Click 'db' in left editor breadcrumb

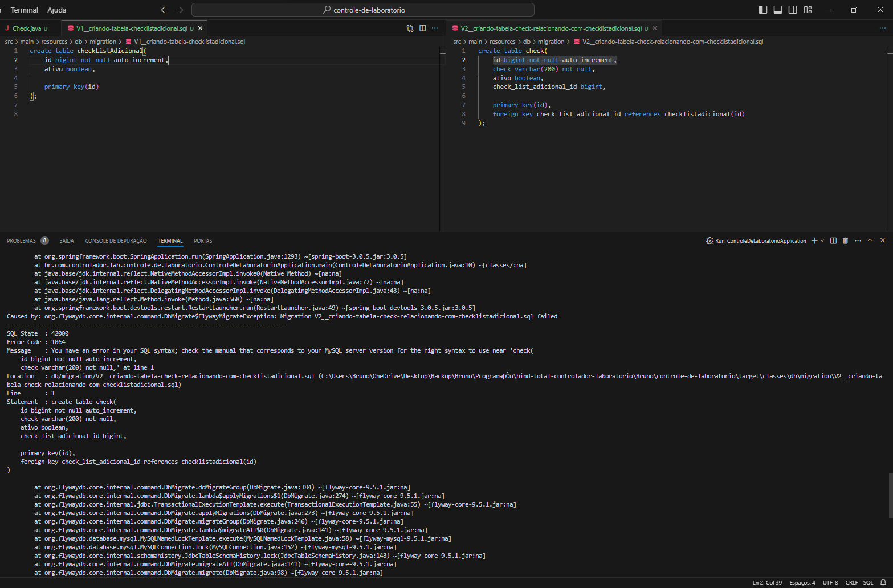pyautogui.click(x=79, y=42)
